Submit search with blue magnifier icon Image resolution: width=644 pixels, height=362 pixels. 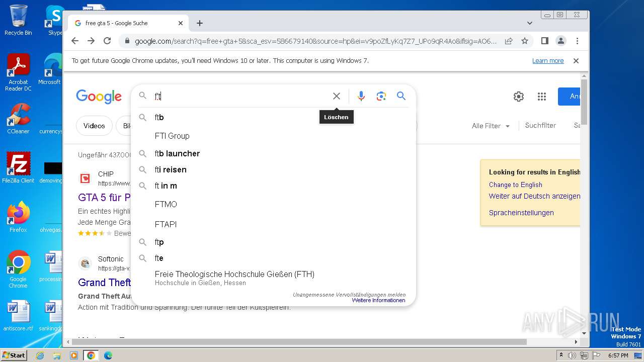click(x=401, y=96)
